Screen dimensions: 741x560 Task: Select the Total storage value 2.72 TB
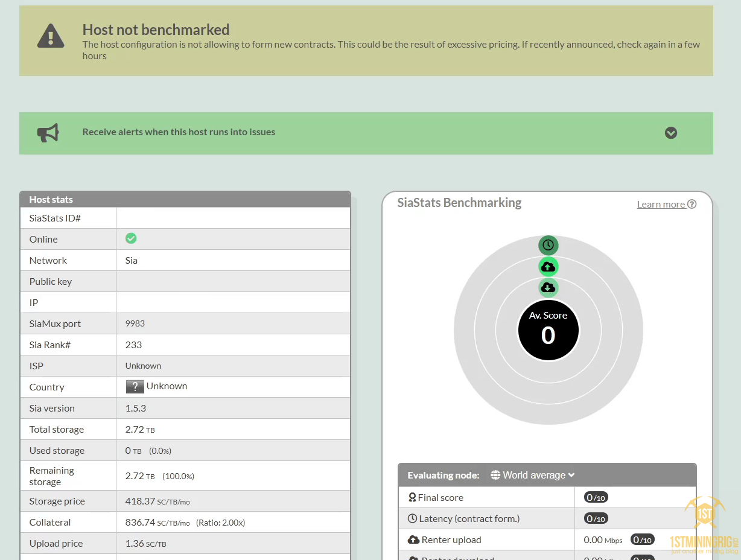click(x=140, y=429)
